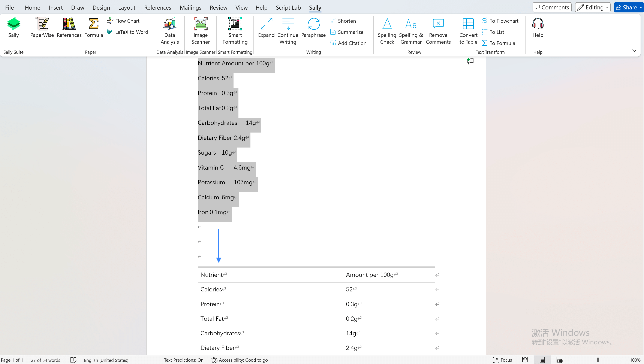Run Spelling & Grammar check
644x364 pixels.
click(411, 31)
